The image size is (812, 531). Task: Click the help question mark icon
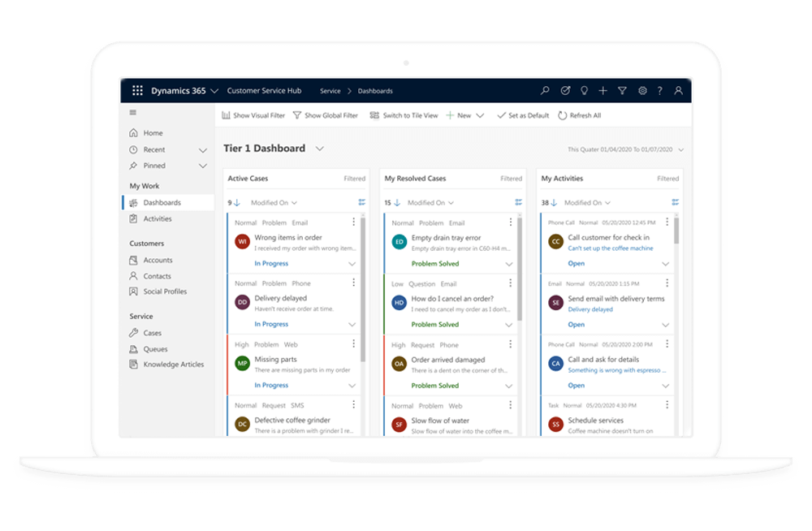pyautogui.click(x=659, y=91)
